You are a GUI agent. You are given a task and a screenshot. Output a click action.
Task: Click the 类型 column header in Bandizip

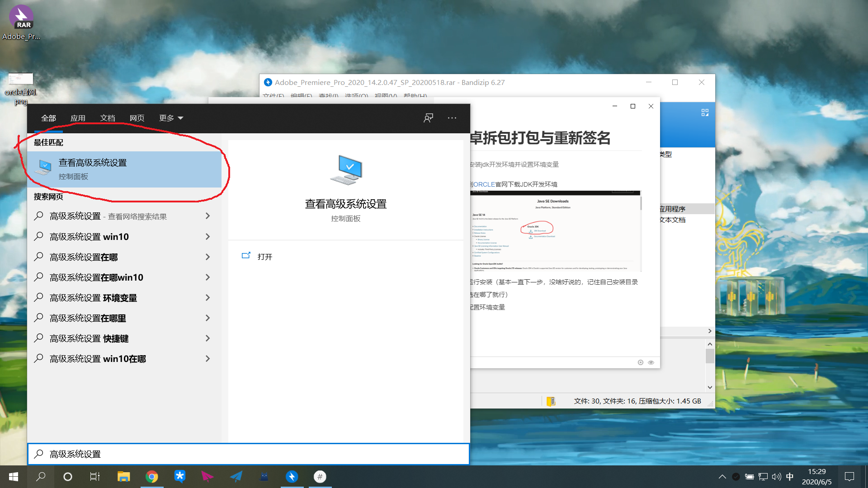click(x=665, y=154)
